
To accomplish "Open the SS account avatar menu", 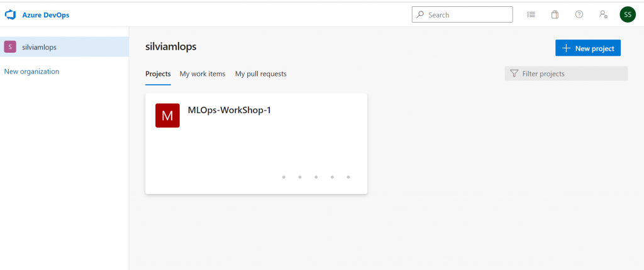I will pyautogui.click(x=628, y=15).
